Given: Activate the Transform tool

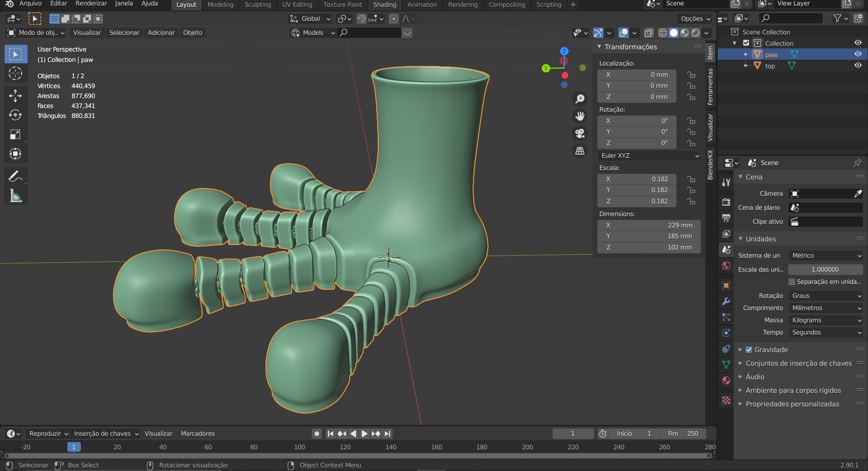Looking at the screenshot, I should click(15, 154).
